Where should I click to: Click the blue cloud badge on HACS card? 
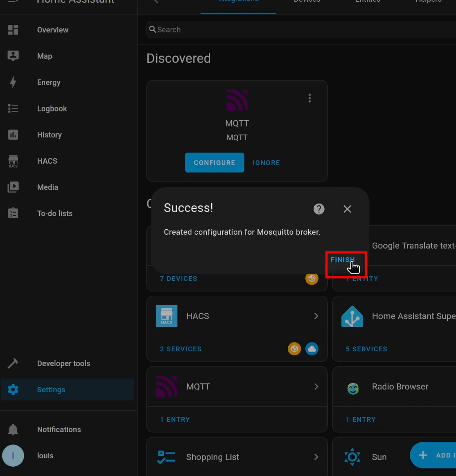(312, 349)
